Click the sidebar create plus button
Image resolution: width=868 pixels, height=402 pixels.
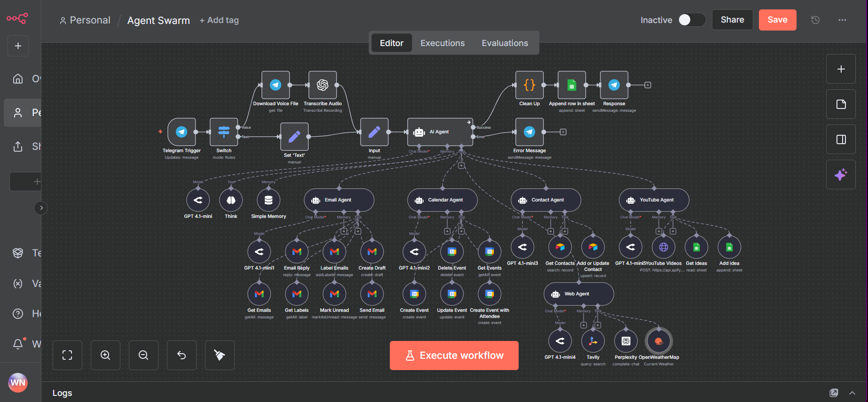pyautogui.click(x=18, y=46)
